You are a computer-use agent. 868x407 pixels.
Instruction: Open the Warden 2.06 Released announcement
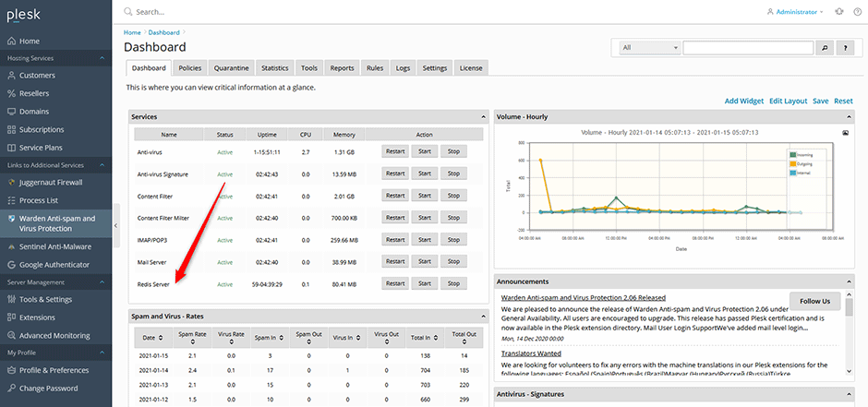pyautogui.click(x=584, y=297)
